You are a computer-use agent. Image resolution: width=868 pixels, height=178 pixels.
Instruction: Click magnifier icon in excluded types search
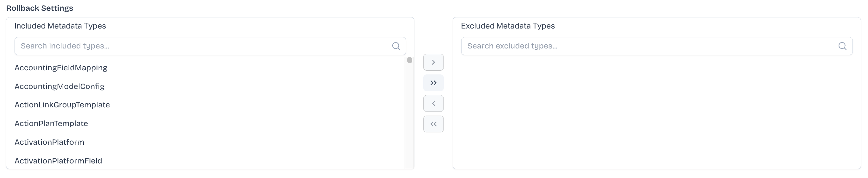(x=842, y=46)
